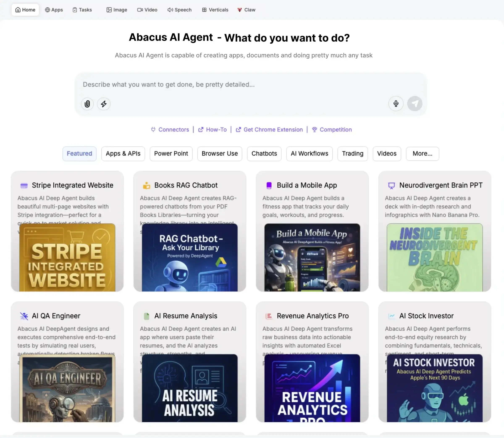Switch to the Browser Use category

[x=219, y=153]
